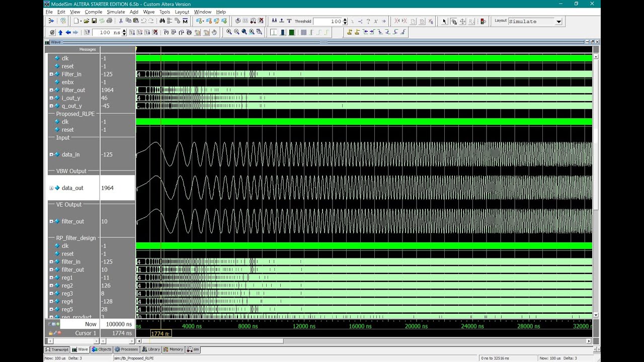Switch to the Library tab

click(151, 349)
